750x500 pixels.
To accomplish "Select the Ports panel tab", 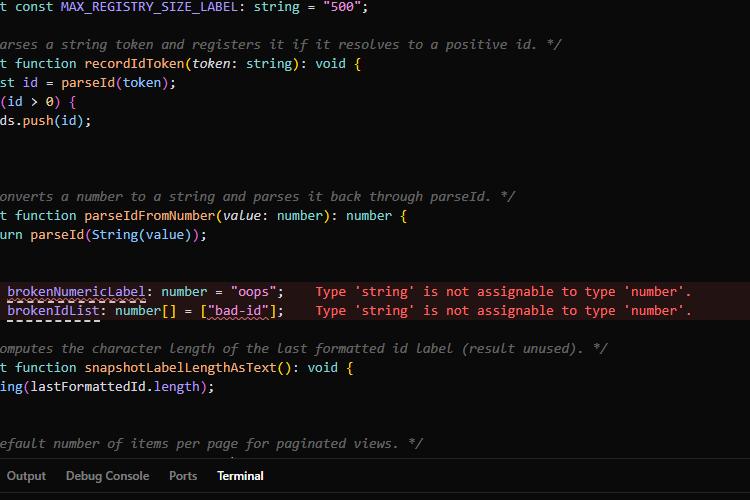I will [183, 476].
